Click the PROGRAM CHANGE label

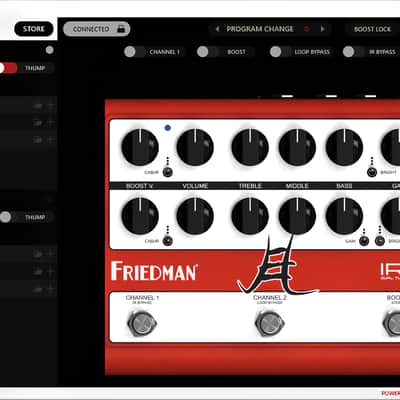(260, 29)
